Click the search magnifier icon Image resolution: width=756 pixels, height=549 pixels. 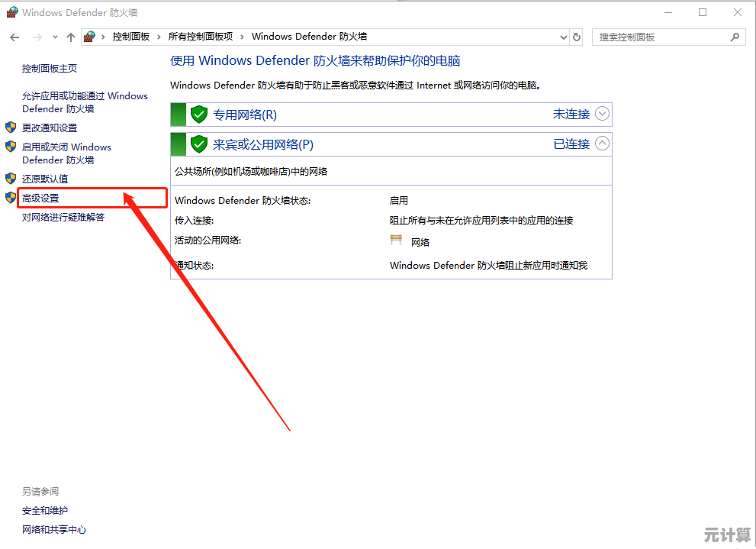(735, 37)
